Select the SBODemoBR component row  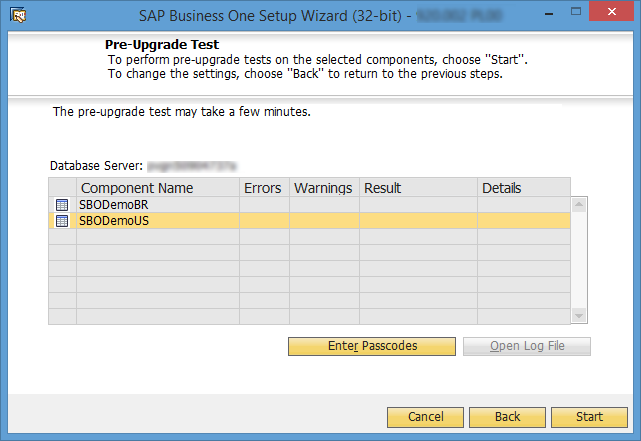click(309, 205)
